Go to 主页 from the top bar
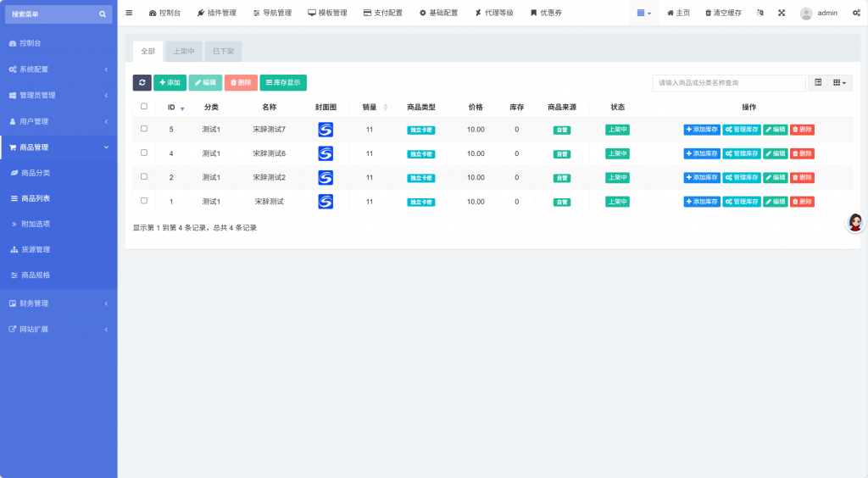Screen dimensions: 868x478 coord(679,13)
